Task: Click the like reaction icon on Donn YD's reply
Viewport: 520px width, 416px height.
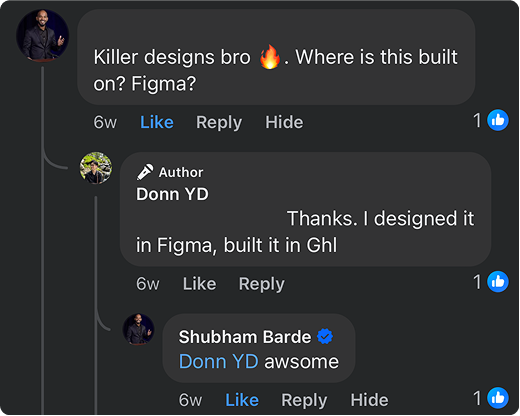Action: (x=498, y=282)
